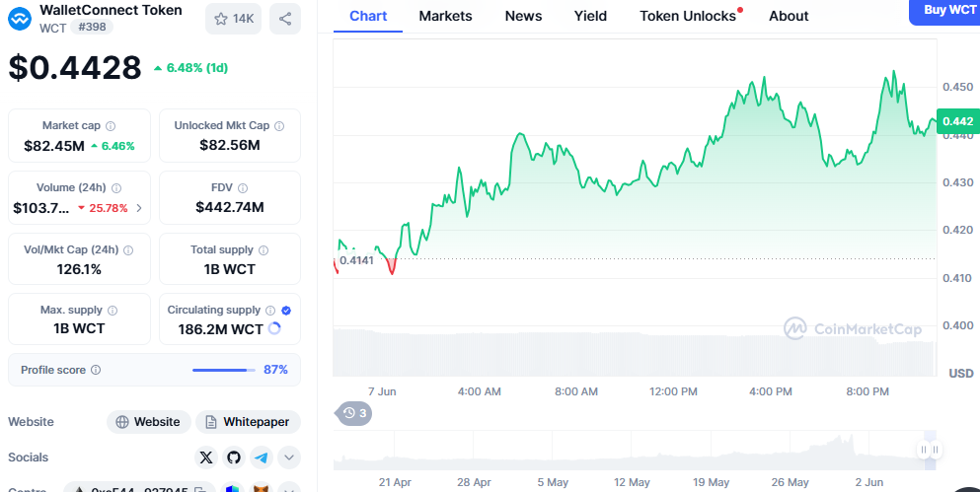
Task: Click the 186.2M WCT circulating value
Action: coord(221,329)
